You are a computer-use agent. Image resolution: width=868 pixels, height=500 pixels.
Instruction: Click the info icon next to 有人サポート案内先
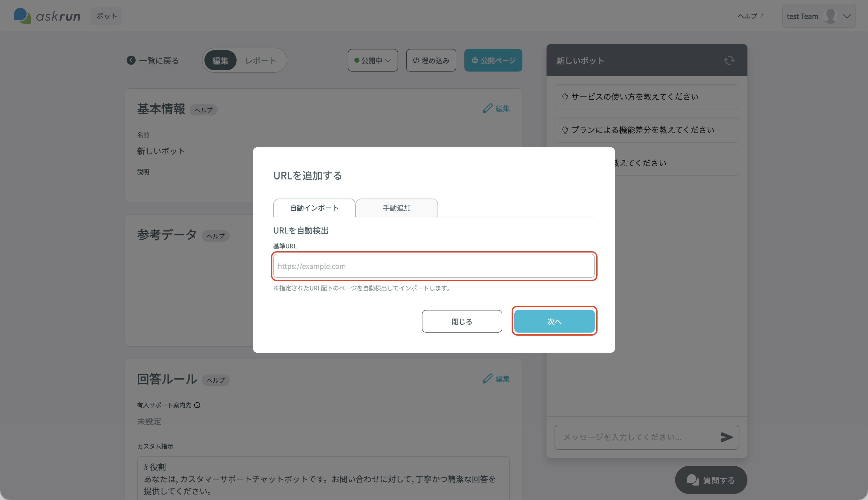[197, 405]
